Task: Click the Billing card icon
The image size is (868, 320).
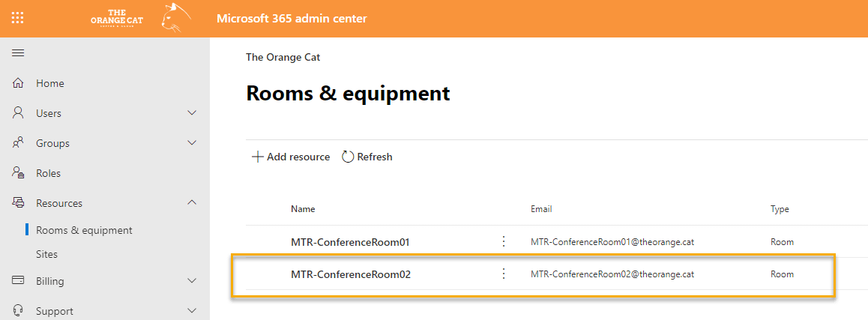Action: pyautogui.click(x=18, y=281)
